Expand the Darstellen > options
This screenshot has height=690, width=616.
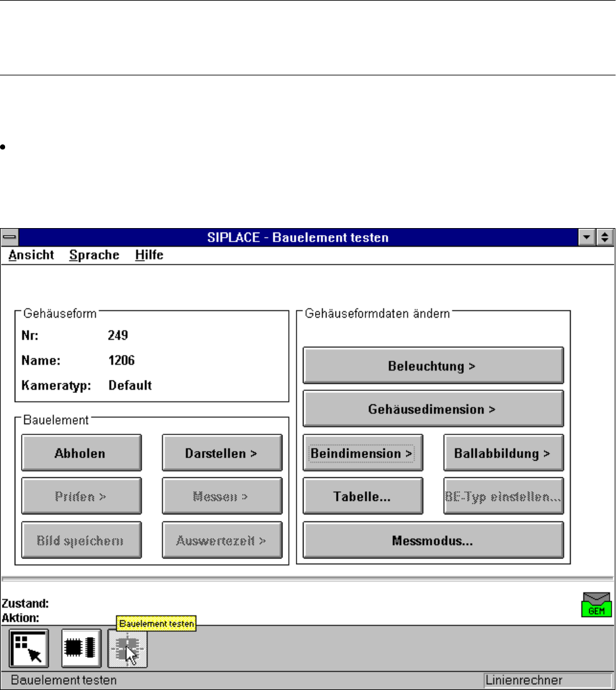pos(221,453)
